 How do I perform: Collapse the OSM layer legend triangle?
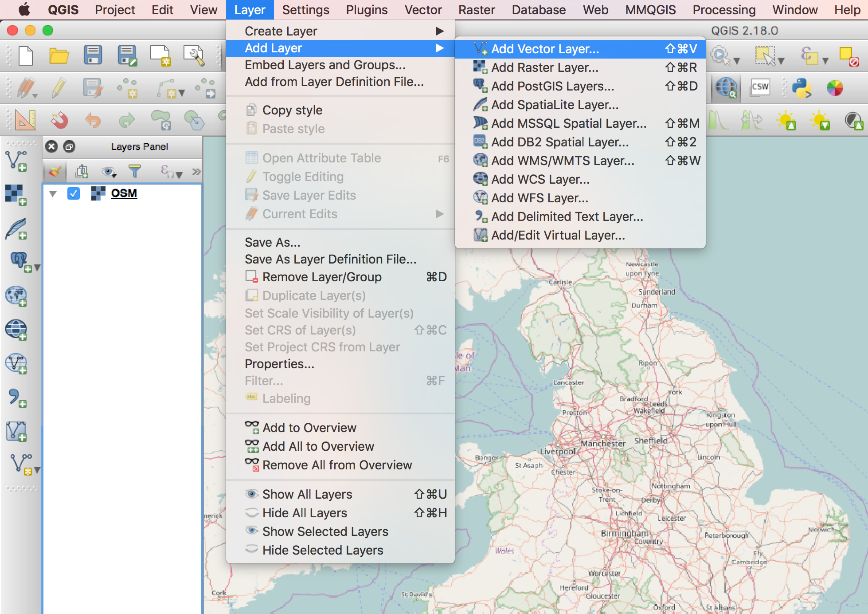[53, 193]
